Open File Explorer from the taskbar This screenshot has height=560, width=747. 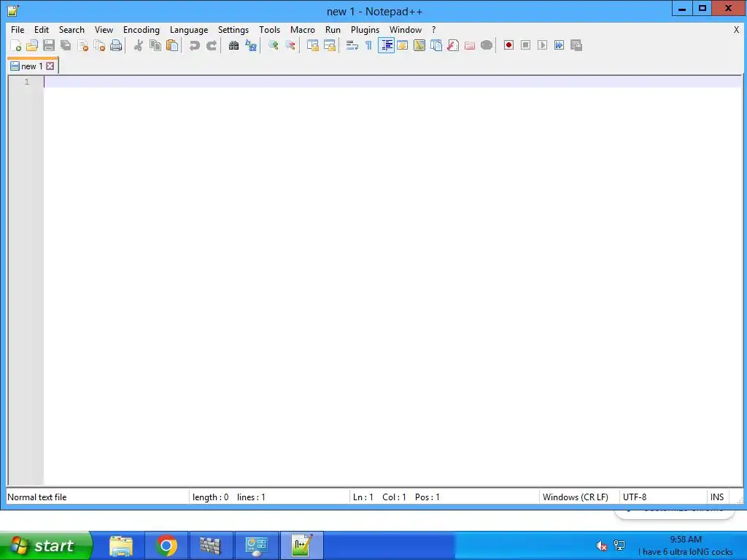[x=121, y=545]
